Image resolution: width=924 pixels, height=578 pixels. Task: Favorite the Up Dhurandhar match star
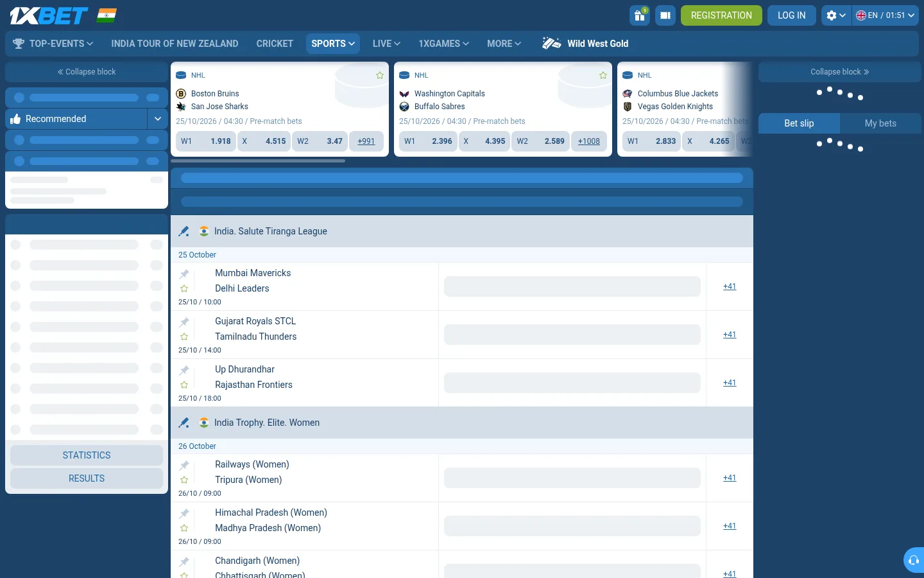[x=184, y=385]
